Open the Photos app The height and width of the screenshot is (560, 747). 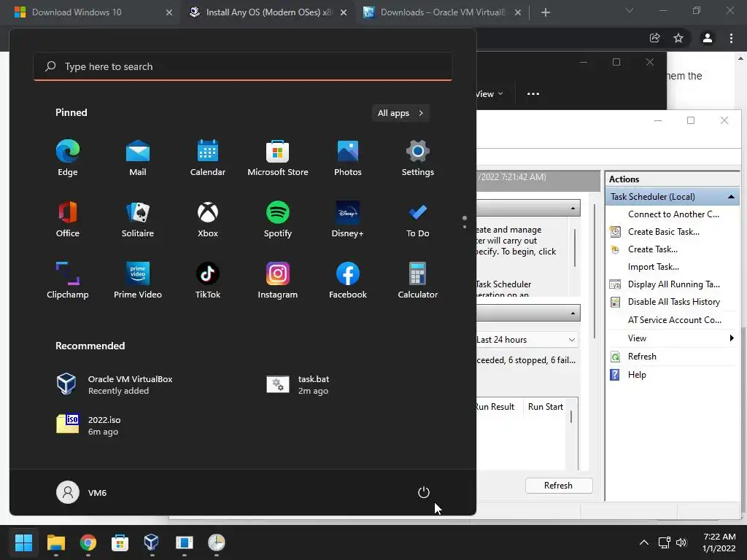(x=348, y=158)
